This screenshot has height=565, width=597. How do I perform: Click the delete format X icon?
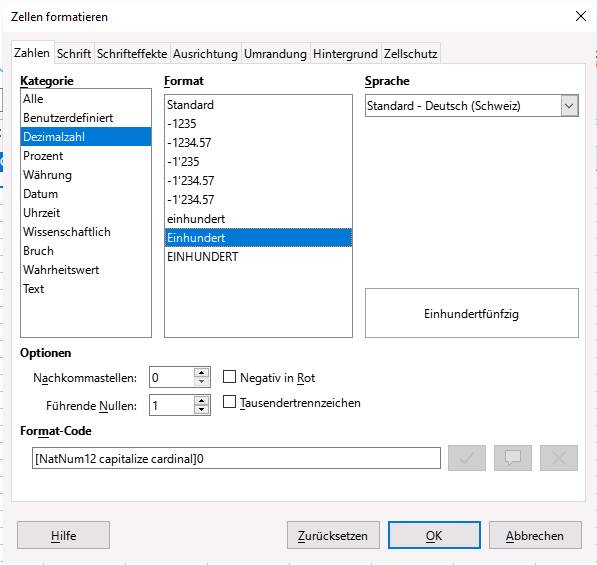point(559,458)
